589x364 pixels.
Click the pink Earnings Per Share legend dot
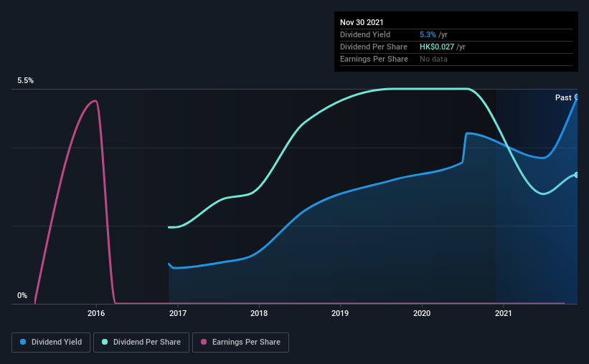click(x=204, y=342)
